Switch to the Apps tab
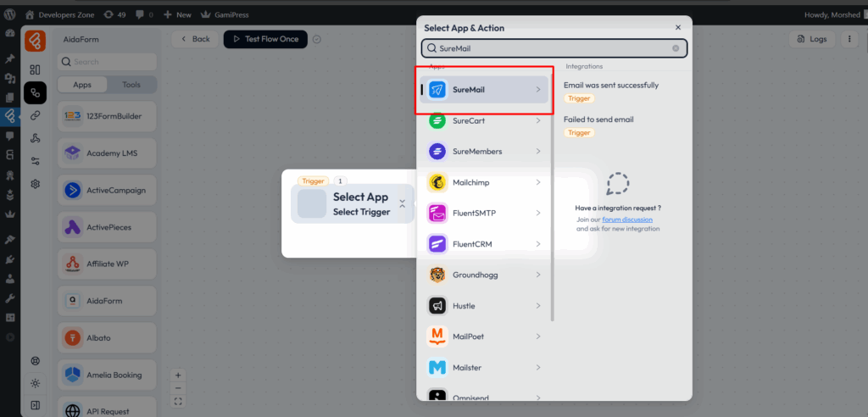The image size is (868, 417). 82,85
